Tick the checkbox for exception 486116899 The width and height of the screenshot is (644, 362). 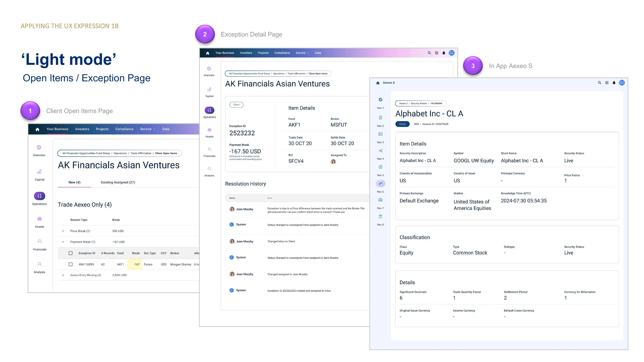(x=71, y=264)
